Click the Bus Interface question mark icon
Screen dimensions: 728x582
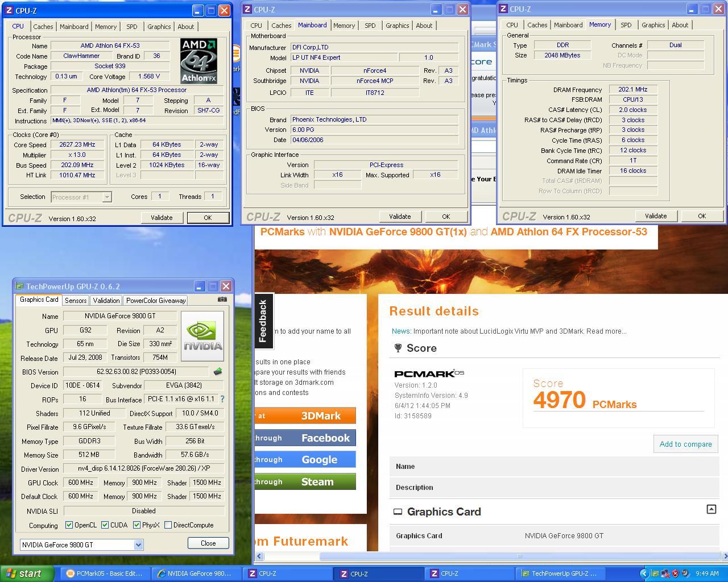click(222, 399)
